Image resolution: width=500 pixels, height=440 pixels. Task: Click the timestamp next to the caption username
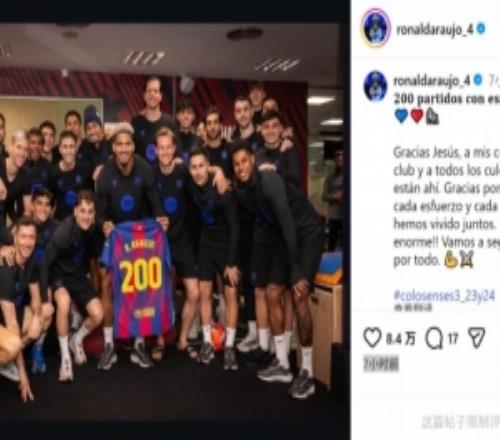pyautogui.click(x=494, y=80)
